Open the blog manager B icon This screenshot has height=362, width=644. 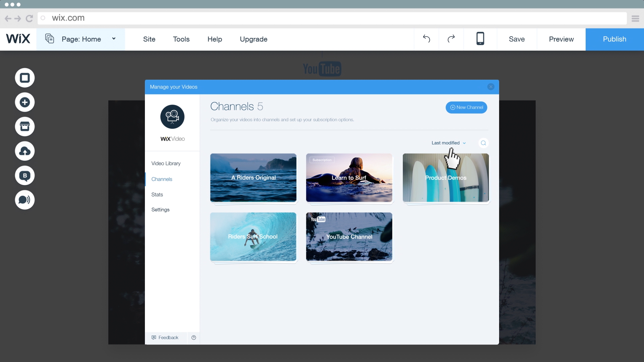pyautogui.click(x=25, y=175)
